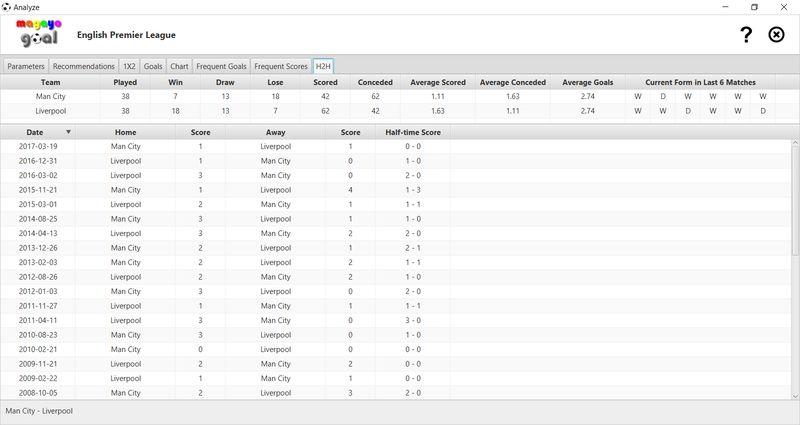This screenshot has width=800, height=425.
Task: View the Frequent Scores tab
Action: (281, 66)
